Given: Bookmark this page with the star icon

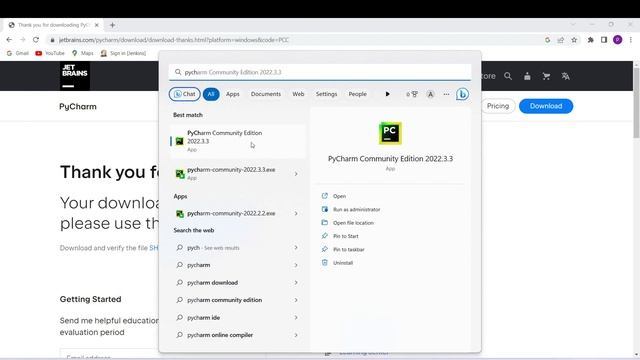Looking at the screenshot, I should (x=574, y=40).
